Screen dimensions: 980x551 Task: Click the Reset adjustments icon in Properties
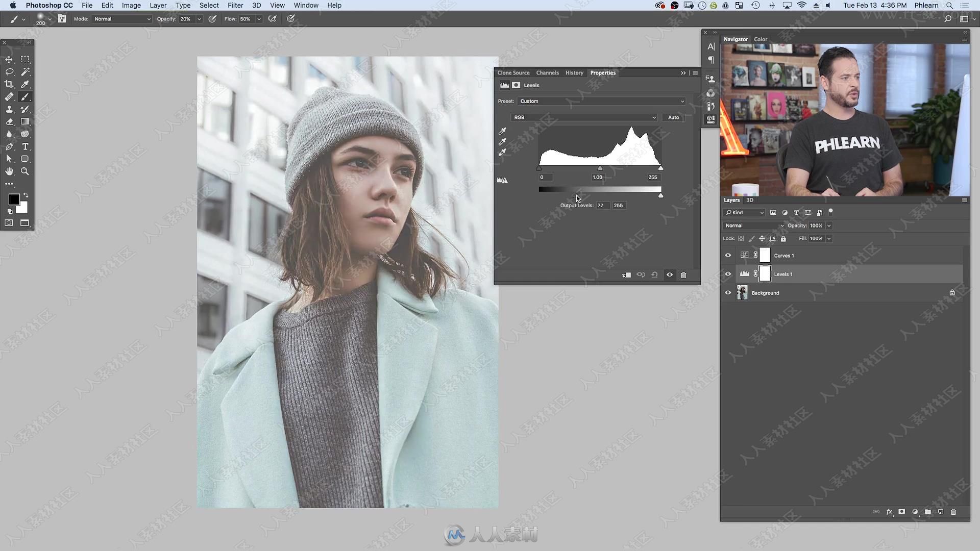click(654, 274)
